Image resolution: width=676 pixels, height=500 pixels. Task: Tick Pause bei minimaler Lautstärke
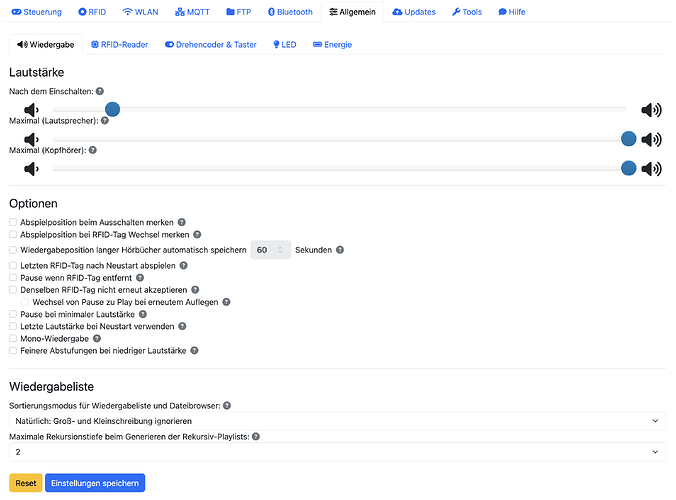click(13, 314)
